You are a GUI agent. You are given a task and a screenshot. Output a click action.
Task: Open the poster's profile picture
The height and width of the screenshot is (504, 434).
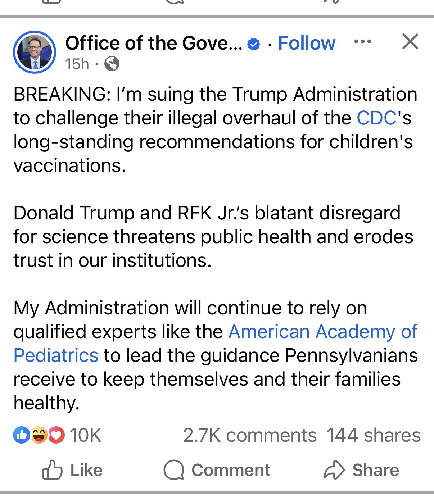(x=34, y=52)
